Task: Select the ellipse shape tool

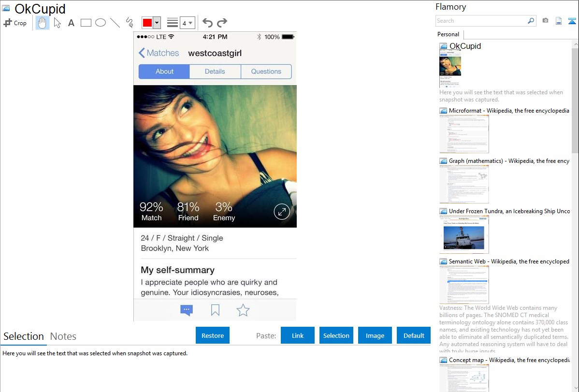Action: (x=101, y=23)
